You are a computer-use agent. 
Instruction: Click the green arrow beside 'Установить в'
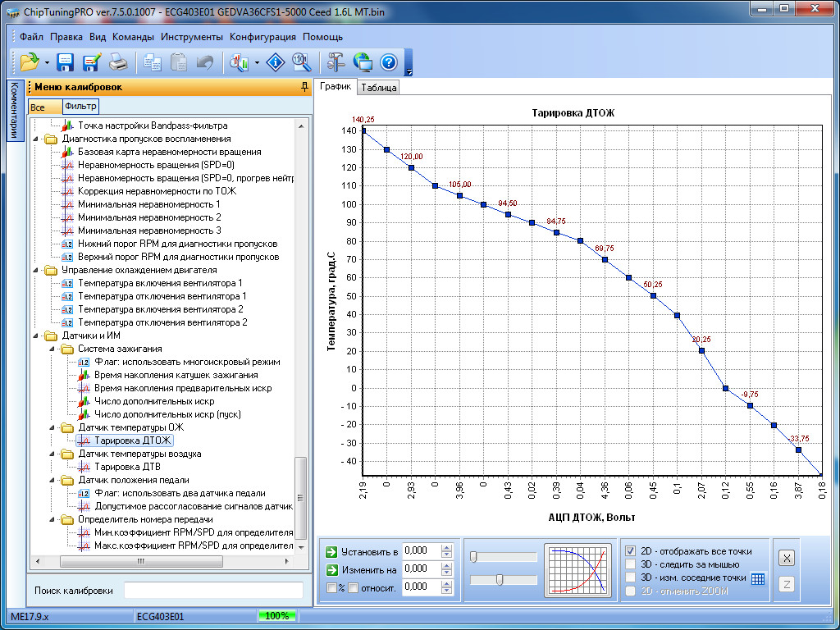coord(331,551)
